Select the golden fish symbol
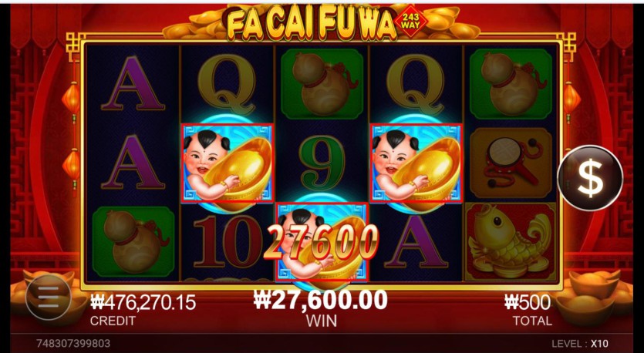This screenshot has width=644, height=353. (x=511, y=241)
